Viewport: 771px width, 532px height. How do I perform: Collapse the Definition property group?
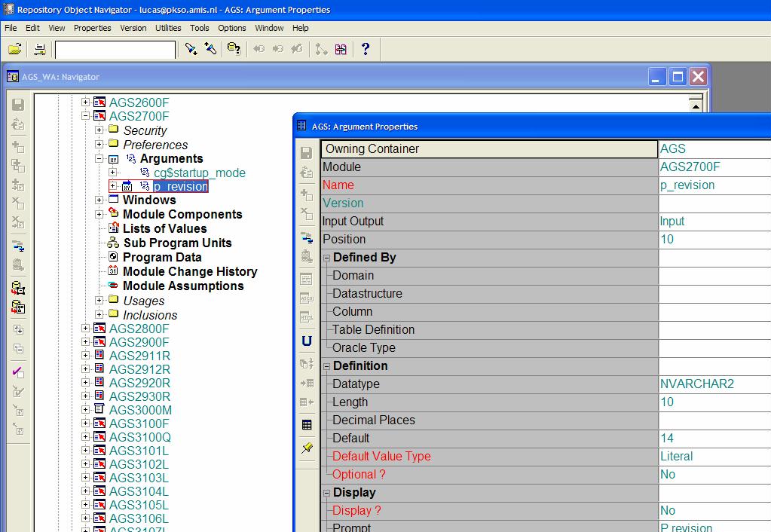pyautogui.click(x=327, y=366)
